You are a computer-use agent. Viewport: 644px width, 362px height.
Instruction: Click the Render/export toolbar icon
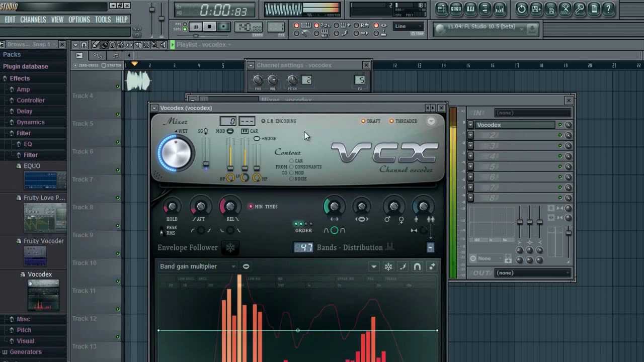pos(551,9)
